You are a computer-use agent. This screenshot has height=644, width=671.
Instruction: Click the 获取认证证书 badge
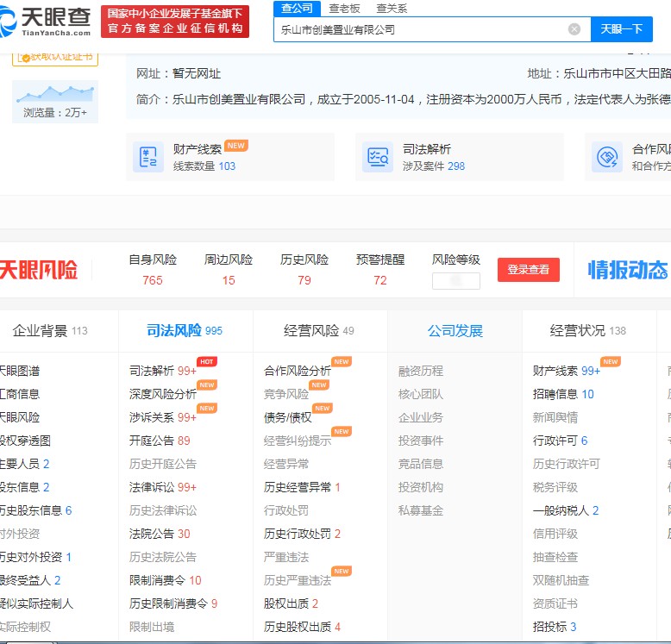pyautogui.click(x=55, y=58)
